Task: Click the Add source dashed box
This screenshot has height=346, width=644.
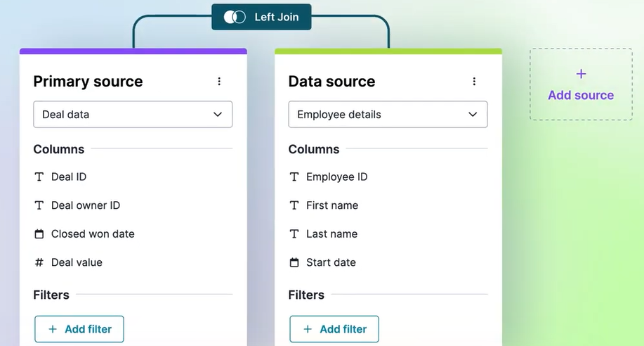Action: tap(581, 84)
